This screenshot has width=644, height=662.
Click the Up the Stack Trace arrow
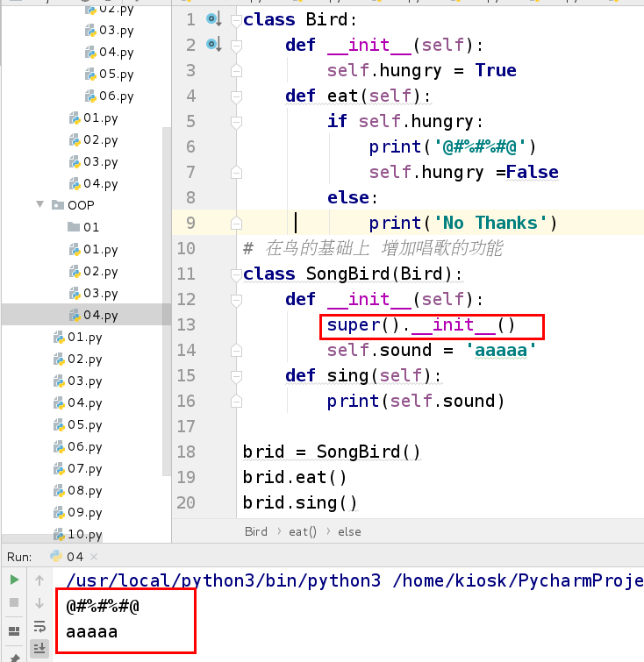pyautogui.click(x=39, y=580)
